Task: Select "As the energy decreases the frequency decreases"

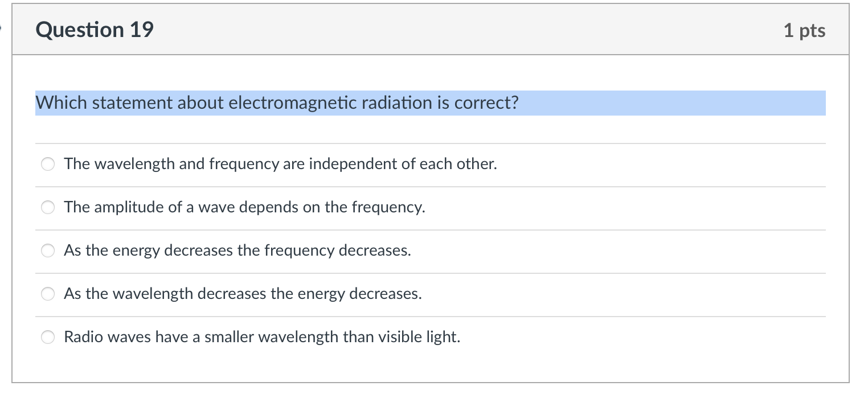Action: pos(48,251)
